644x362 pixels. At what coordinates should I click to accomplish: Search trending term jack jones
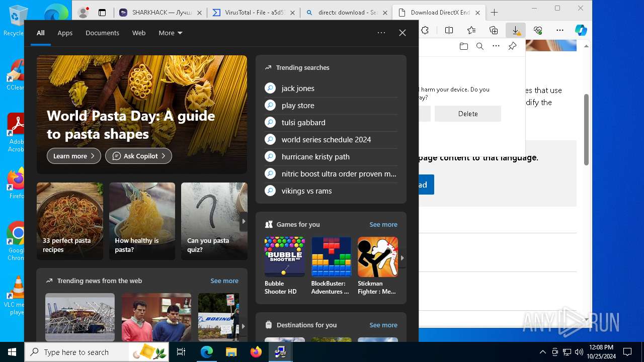[x=331, y=88]
